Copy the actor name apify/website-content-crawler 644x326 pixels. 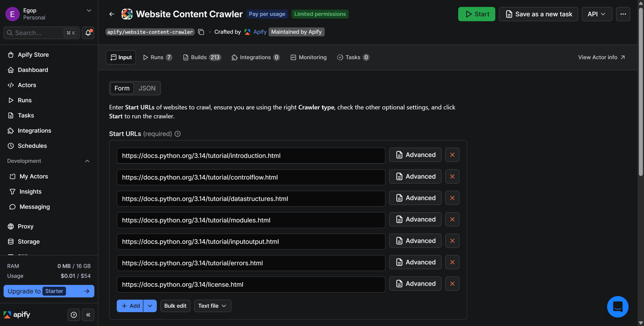(x=201, y=32)
